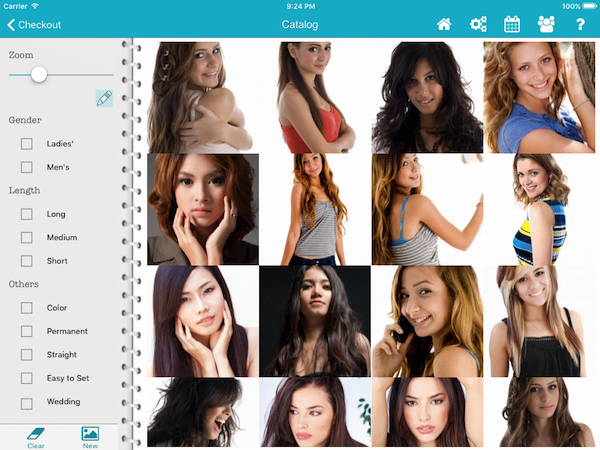600x450 pixels.
Task: Open the calendar icon
Action: click(512, 25)
